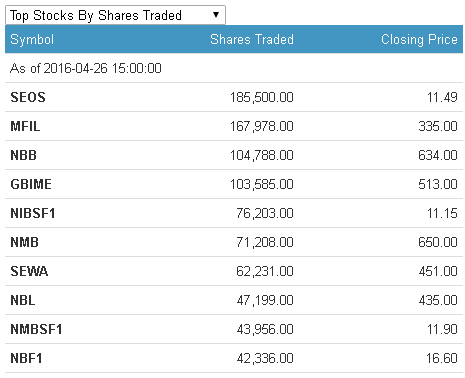Select the GBIME symbol row
This screenshot has height=378, width=465.
point(234,184)
